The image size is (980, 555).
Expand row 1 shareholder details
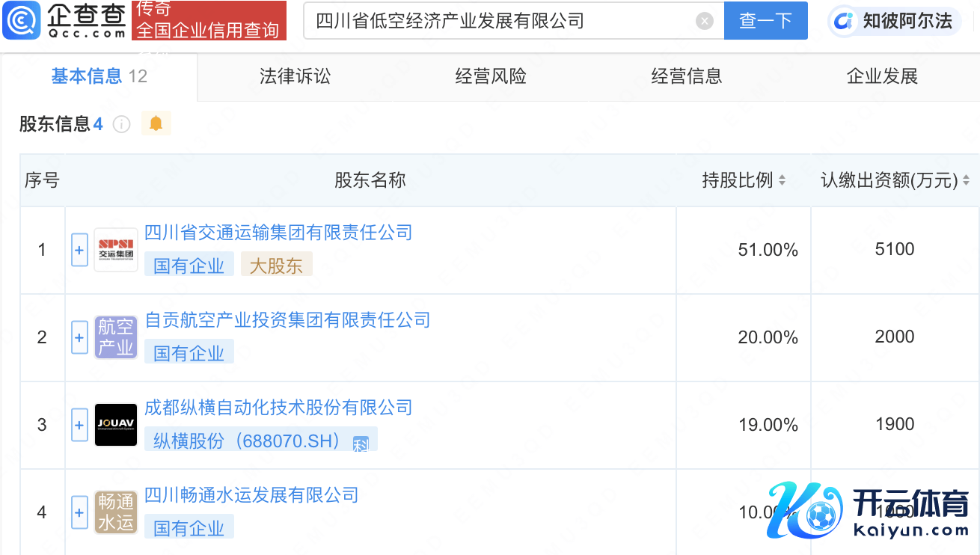(x=79, y=250)
